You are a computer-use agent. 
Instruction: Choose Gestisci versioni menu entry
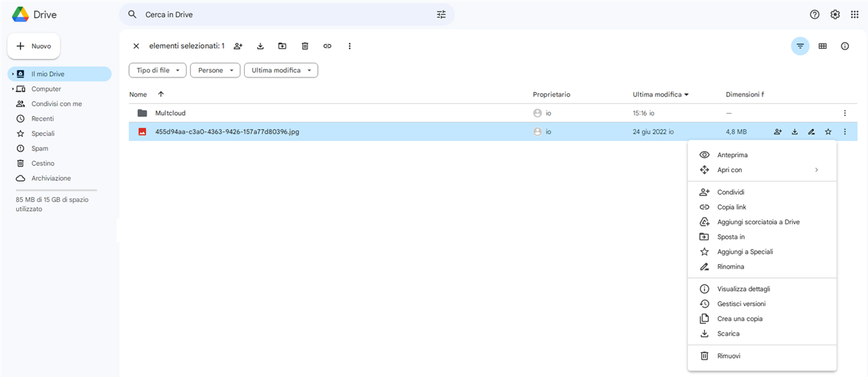tap(762, 304)
